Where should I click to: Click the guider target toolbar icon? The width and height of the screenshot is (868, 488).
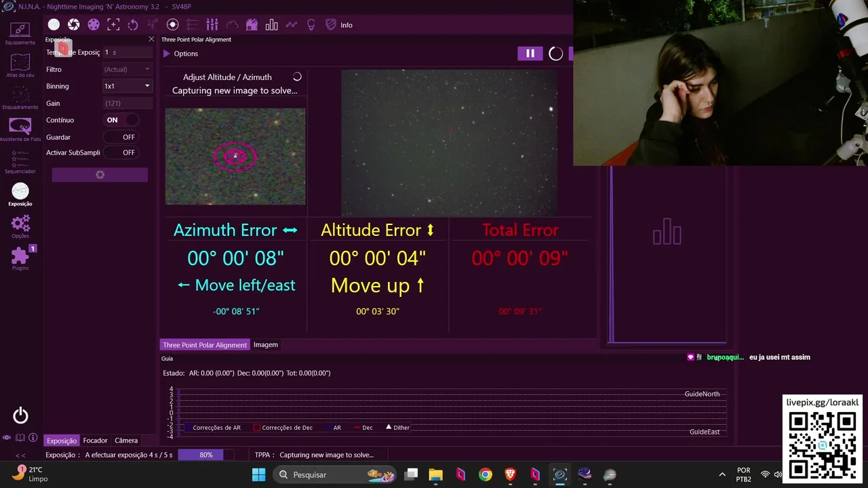172,25
